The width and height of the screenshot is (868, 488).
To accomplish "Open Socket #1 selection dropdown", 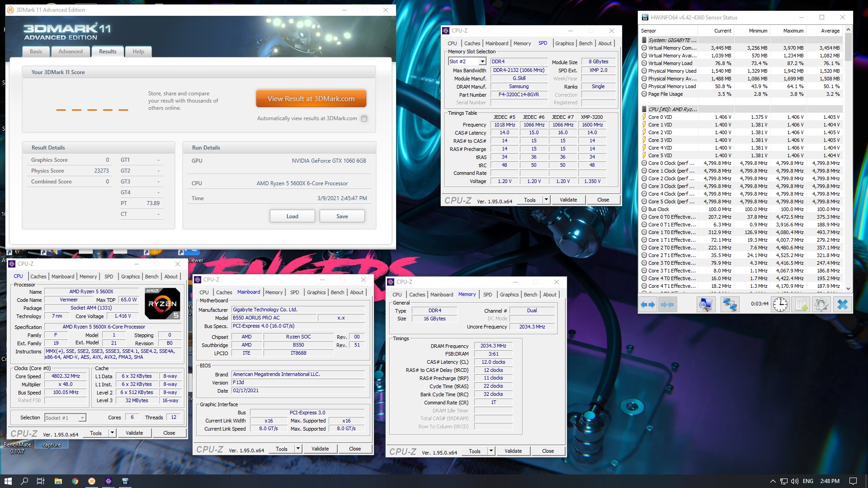I will [82, 418].
